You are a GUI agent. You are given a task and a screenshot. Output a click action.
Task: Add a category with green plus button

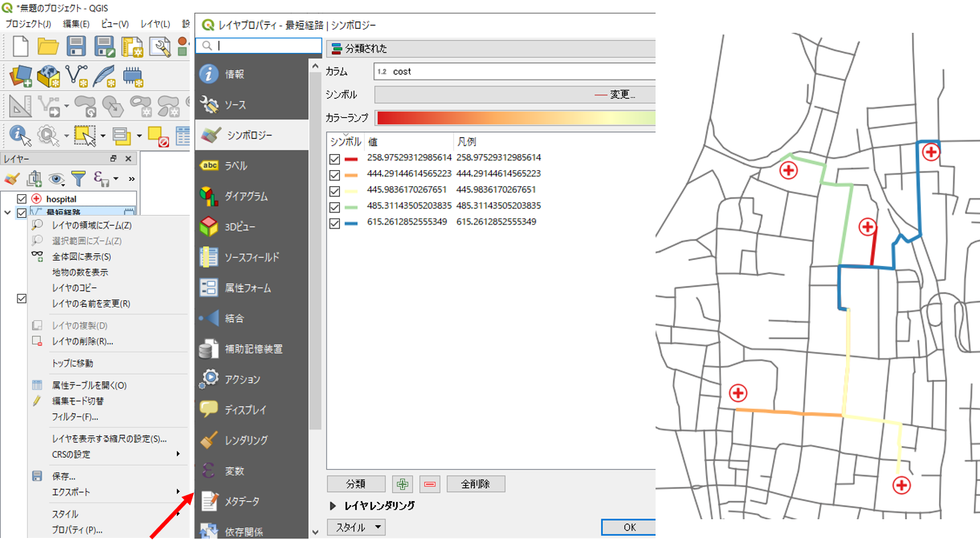[x=403, y=484]
